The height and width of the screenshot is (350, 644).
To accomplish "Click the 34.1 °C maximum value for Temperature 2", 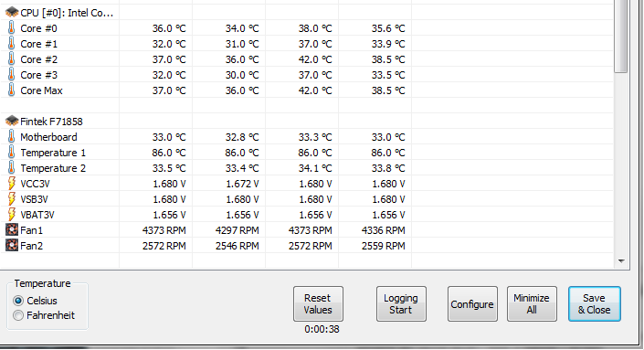I will [315, 168].
